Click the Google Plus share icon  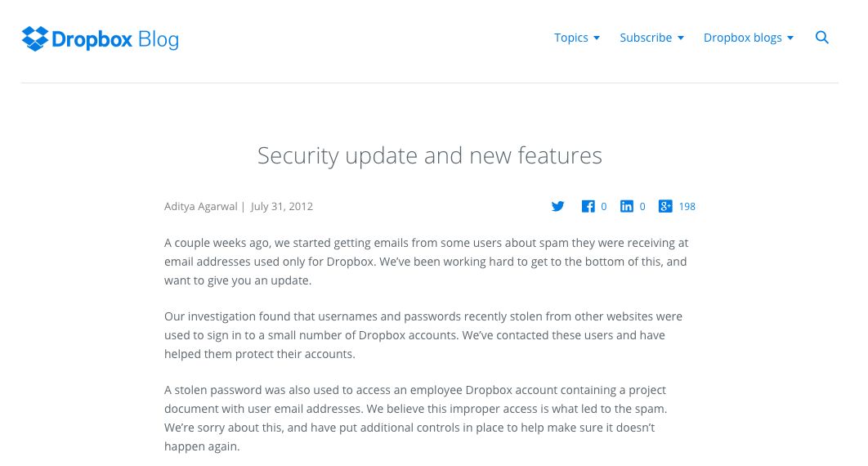click(665, 207)
